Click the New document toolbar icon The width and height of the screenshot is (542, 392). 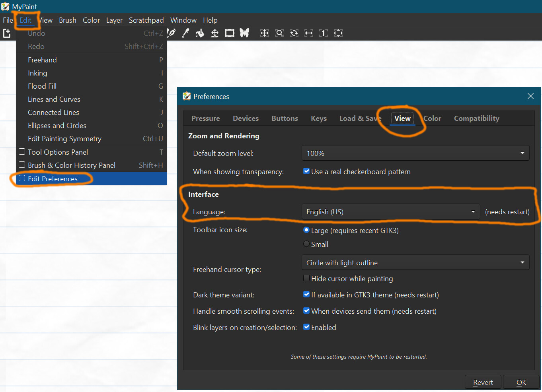pos(7,33)
